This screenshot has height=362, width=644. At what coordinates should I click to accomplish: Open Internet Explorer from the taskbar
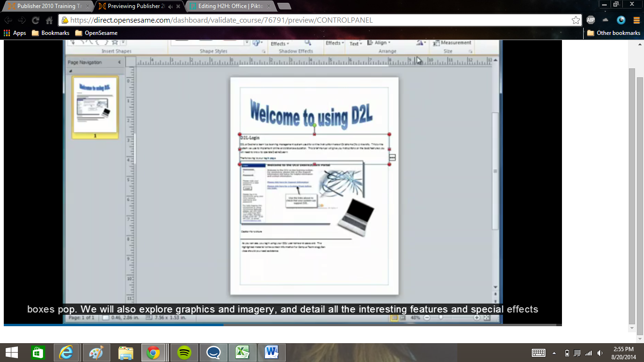66,352
